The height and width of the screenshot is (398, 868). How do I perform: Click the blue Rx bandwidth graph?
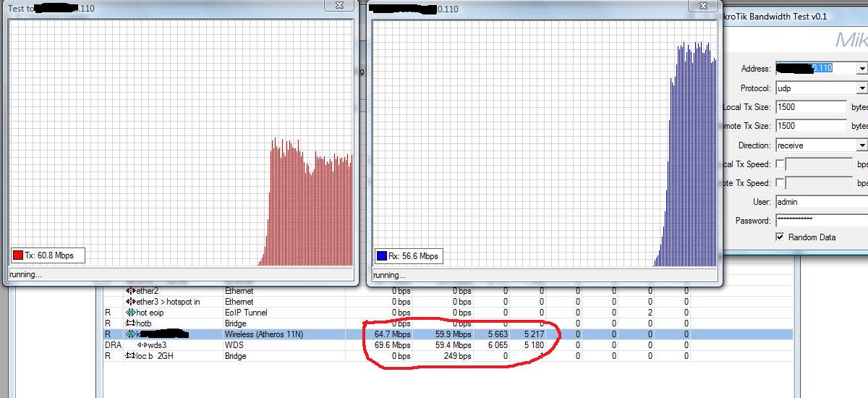545,143
